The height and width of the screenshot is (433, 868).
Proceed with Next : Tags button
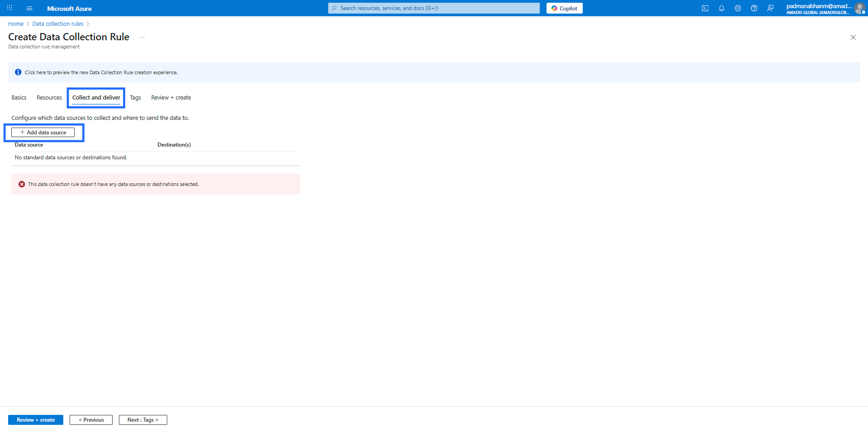(x=143, y=420)
